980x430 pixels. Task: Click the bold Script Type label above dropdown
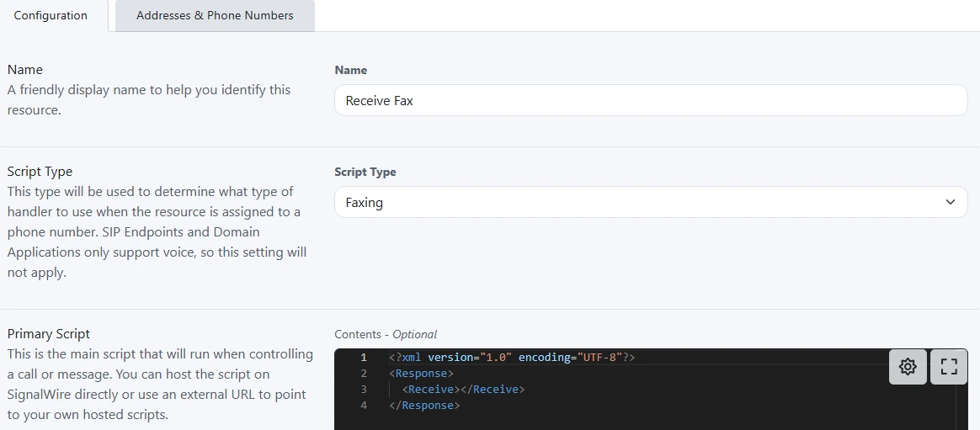(365, 172)
